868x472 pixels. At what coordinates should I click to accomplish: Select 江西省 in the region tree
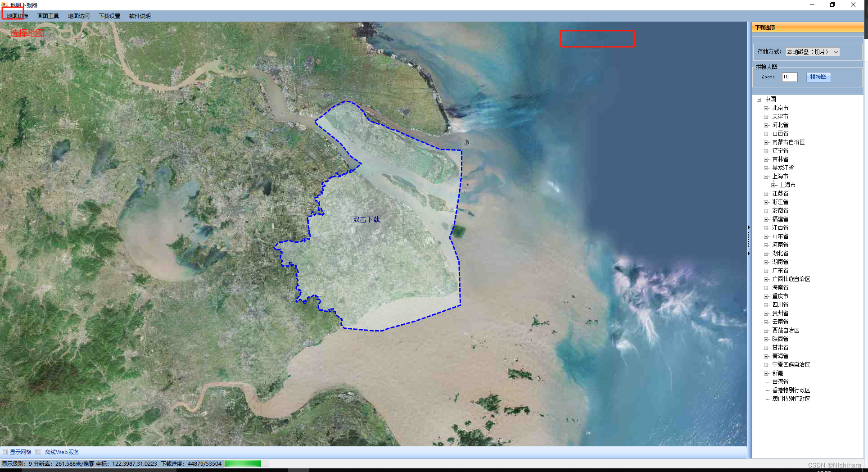click(x=780, y=228)
